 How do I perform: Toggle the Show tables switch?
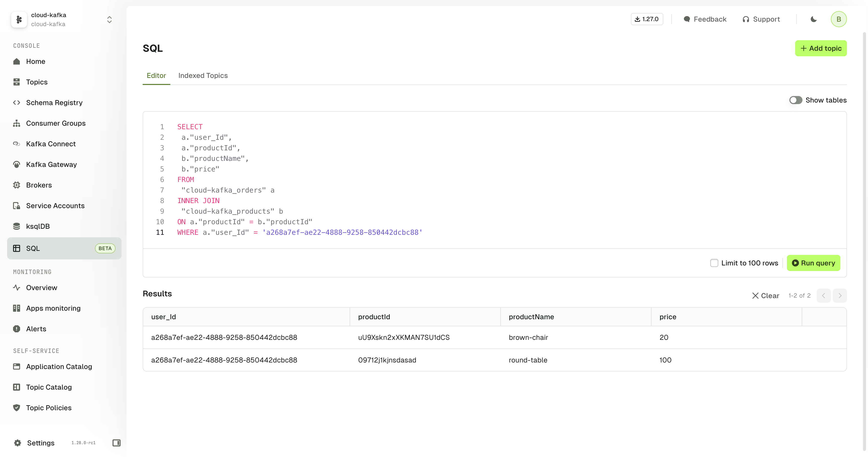(x=796, y=100)
